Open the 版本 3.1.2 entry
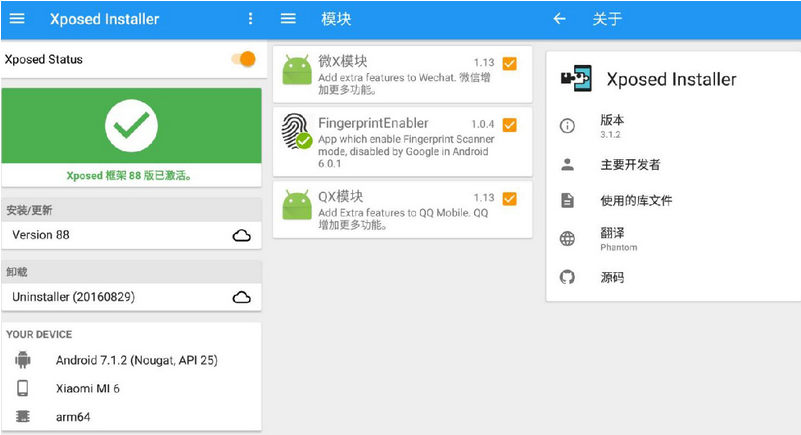Viewport: 801px width, 435px height. (673, 126)
